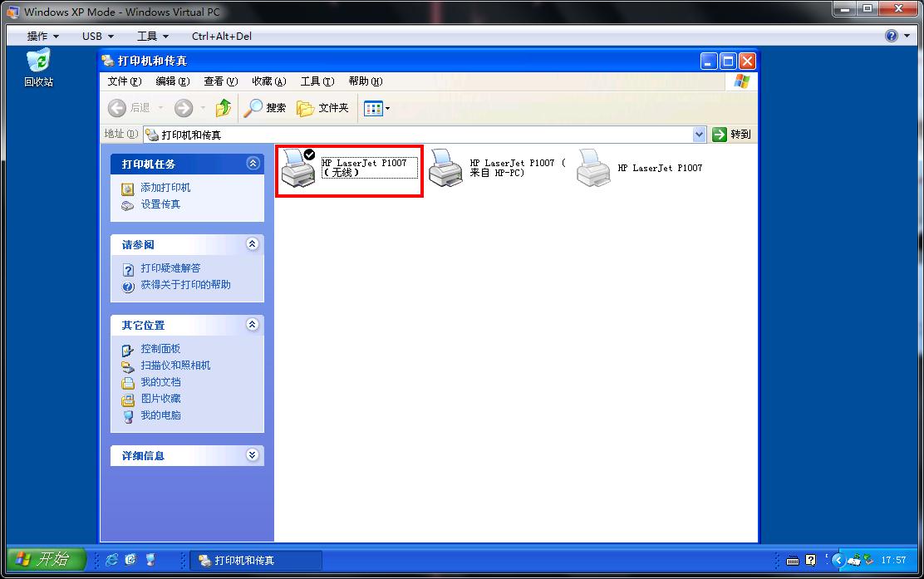Click the Forward arrow toolbar button
924x579 pixels.
click(184, 108)
